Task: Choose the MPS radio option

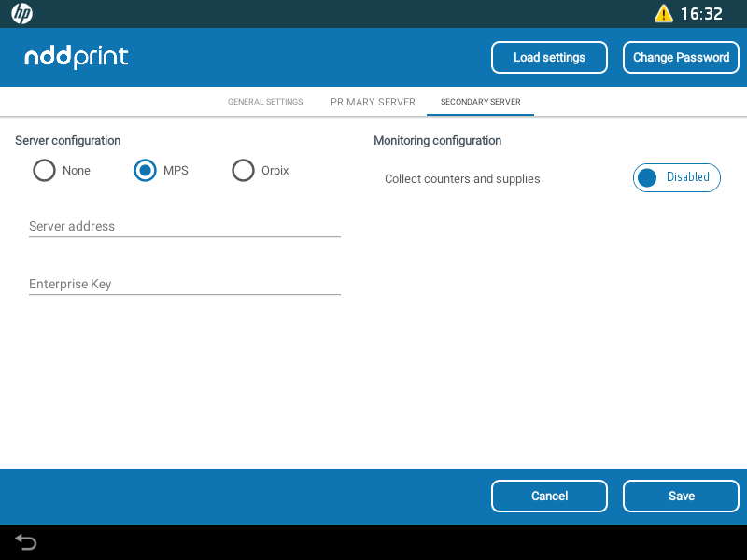Action: pos(145,171)
